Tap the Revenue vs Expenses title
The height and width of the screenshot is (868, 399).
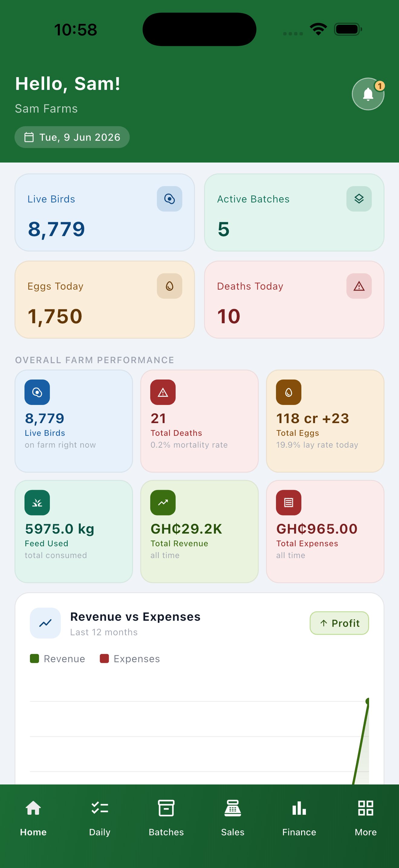pos(135,616)
